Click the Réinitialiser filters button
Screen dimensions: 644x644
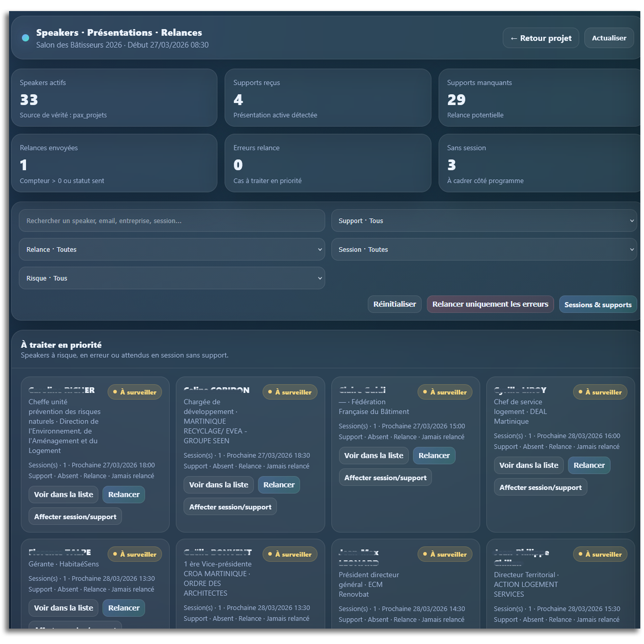click(394, 304)
